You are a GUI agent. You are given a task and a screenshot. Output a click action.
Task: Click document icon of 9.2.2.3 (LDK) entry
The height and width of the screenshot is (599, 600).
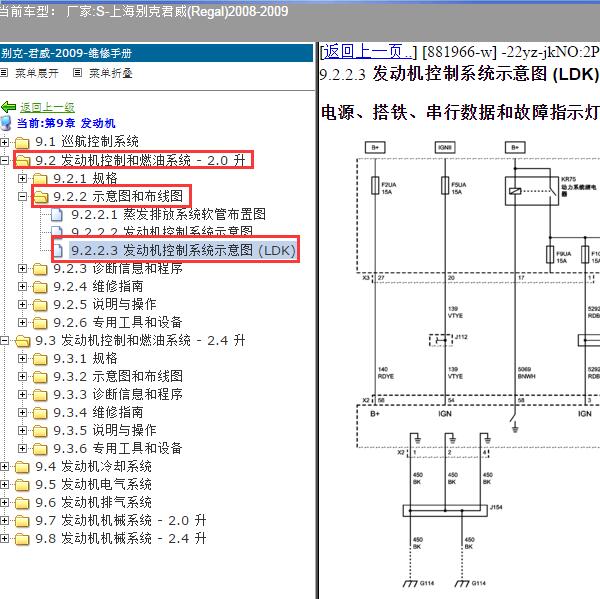coord(58,250)
